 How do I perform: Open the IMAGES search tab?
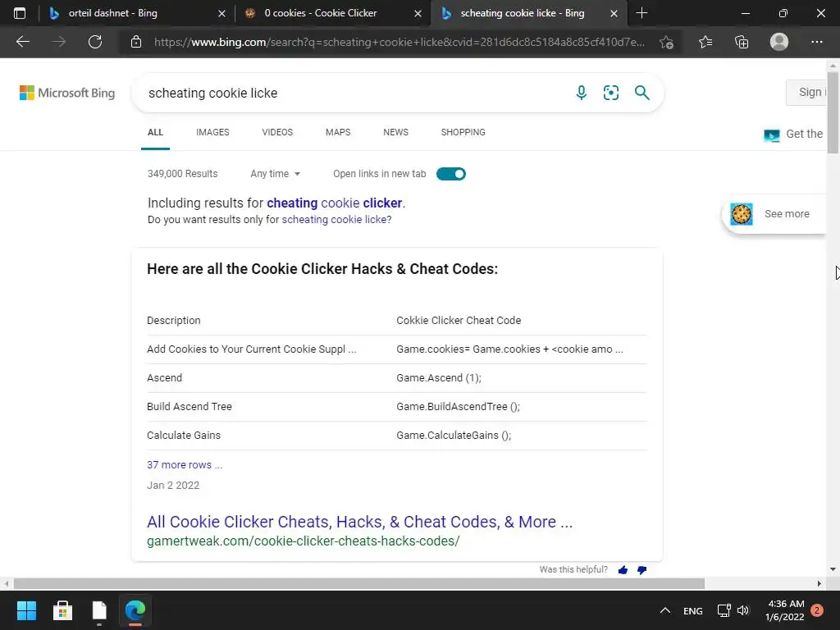point(212,132)
